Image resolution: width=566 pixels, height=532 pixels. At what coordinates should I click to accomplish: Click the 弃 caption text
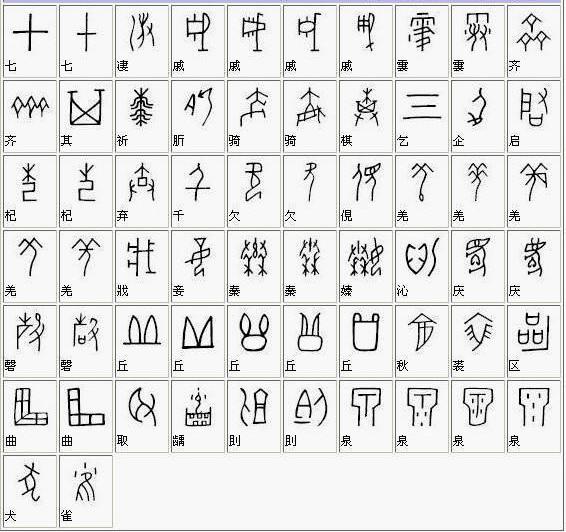(122, 216)
